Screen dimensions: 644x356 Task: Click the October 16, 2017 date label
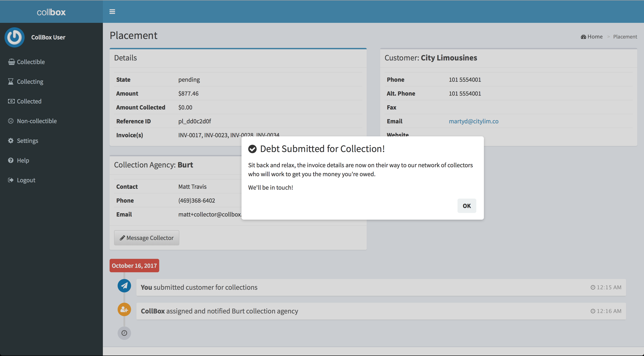(134, 266)
